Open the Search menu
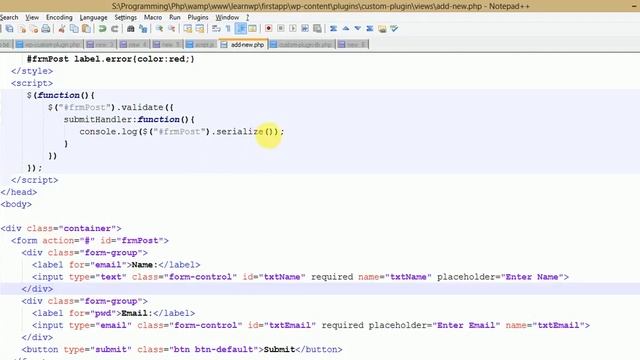 9,17
